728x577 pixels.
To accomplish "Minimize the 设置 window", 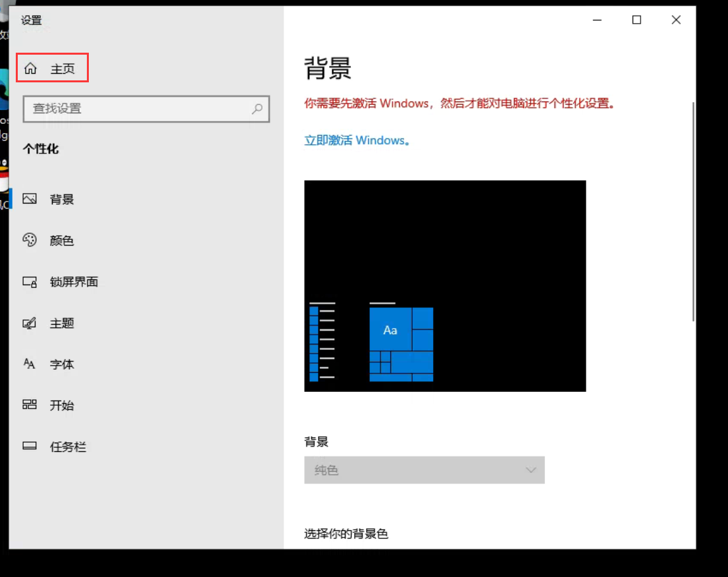I will coord(597,20).
